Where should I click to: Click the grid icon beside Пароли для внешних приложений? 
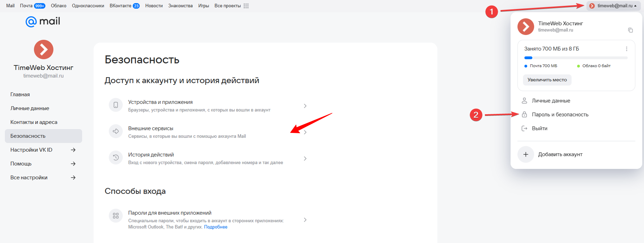(x=116, y=216)
